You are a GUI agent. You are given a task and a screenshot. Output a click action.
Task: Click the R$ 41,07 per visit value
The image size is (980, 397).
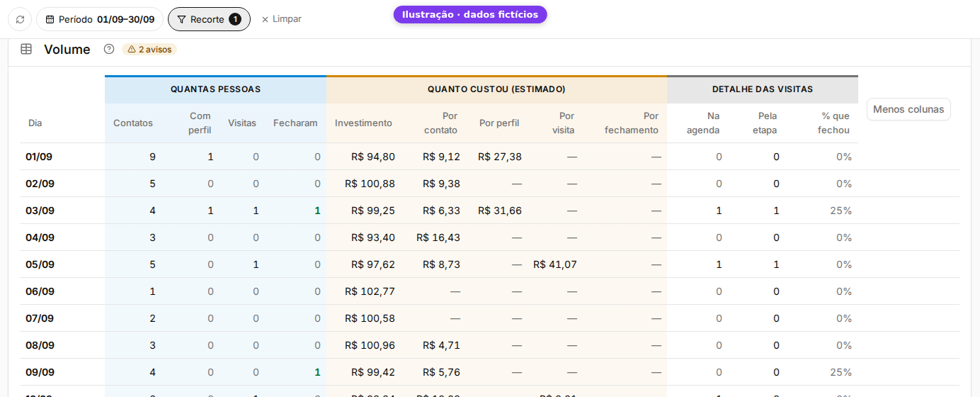(x=555, y=264)
